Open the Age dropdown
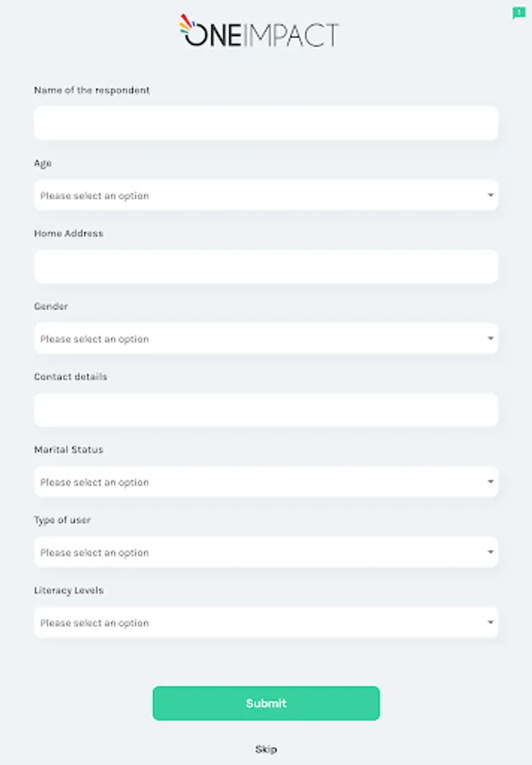This screenshot has height=765, width=532. [x=266, y=195]
